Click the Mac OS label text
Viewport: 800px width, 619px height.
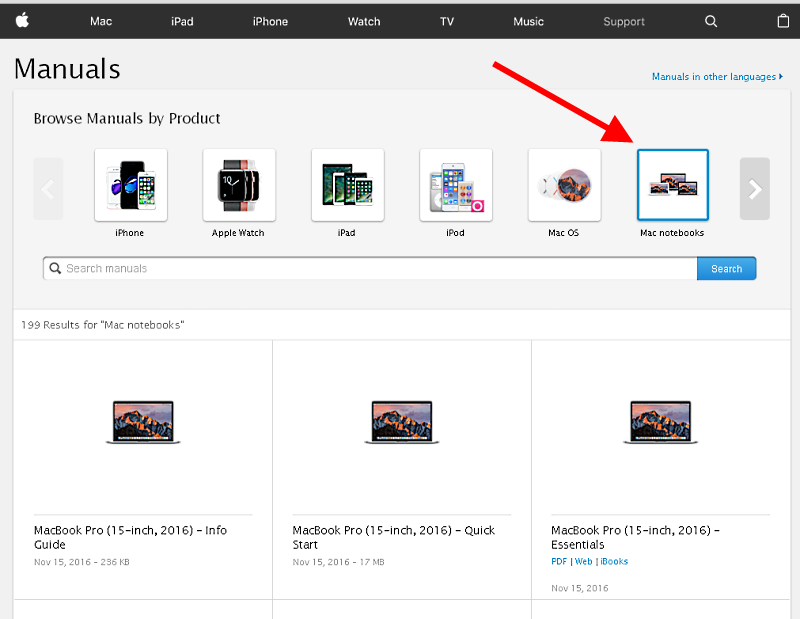point(563,233)
